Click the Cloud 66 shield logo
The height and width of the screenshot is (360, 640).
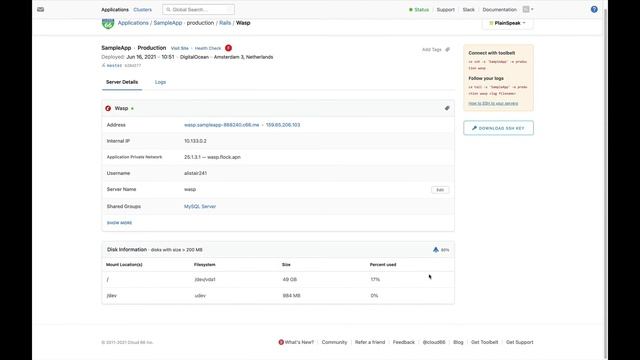click(108, 24)
